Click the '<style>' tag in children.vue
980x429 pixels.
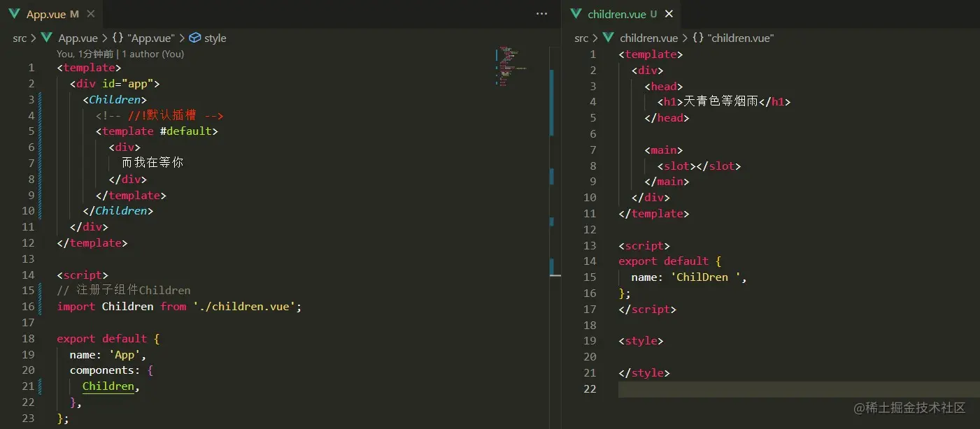tap(641, 341)
